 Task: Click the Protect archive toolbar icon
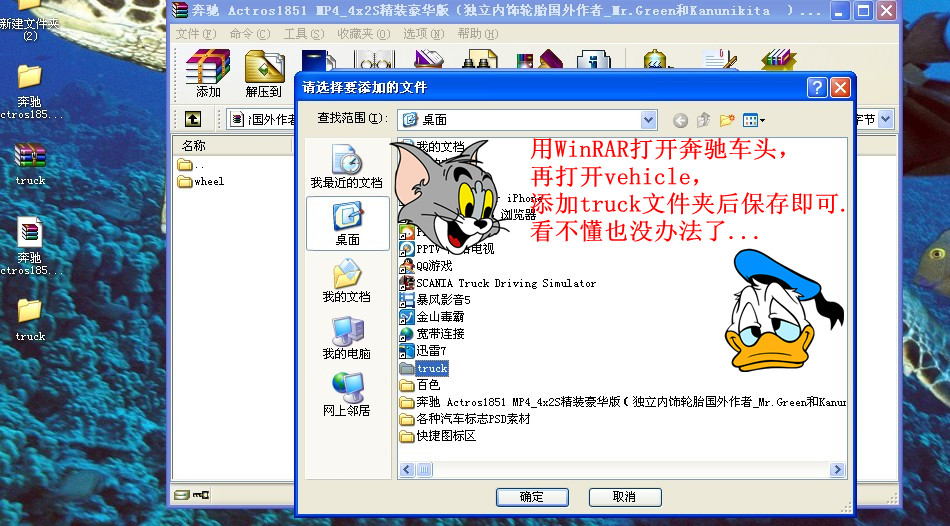(778, 59)
